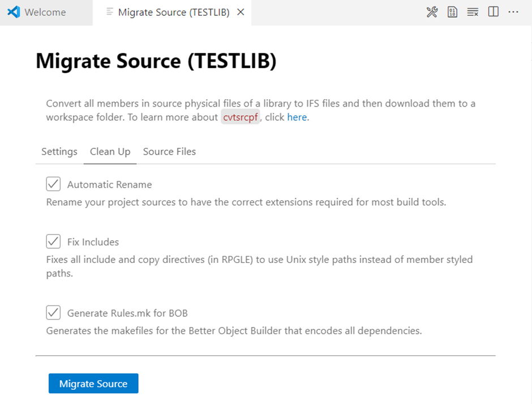Open the Source Files tab

tap(169, 152)
